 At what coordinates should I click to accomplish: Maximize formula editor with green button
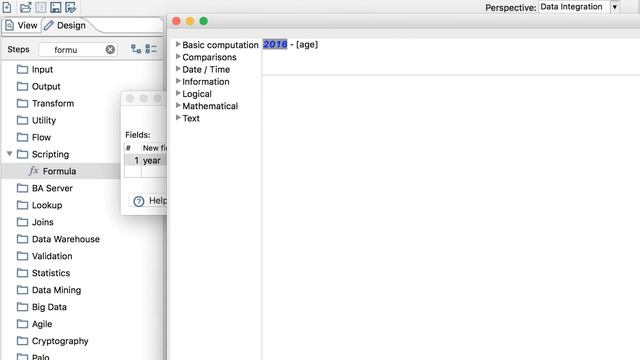[x=204, y=21]
